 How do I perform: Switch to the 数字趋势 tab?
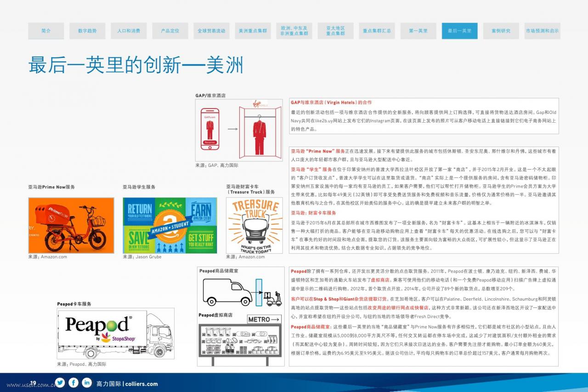pos(87,31)
